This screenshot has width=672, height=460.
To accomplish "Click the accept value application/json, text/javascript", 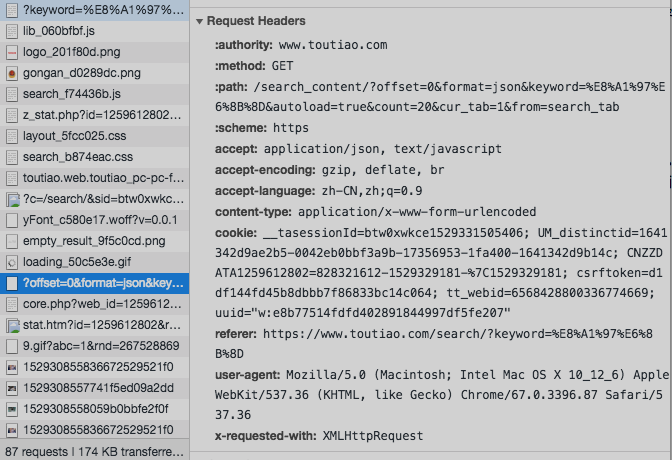I will [383, 149].
